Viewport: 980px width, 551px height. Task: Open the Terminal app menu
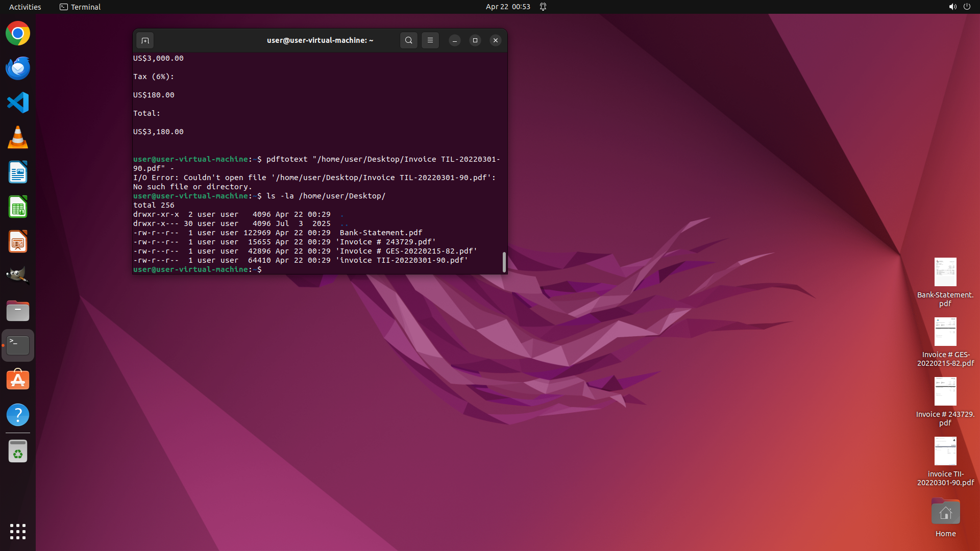click(x=80, y=7)
